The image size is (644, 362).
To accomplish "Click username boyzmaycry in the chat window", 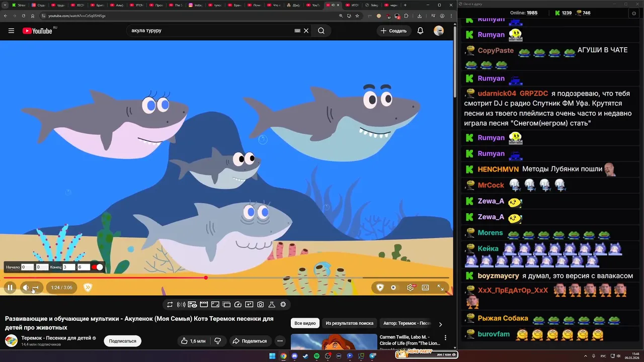I will [x=498, y=276].
